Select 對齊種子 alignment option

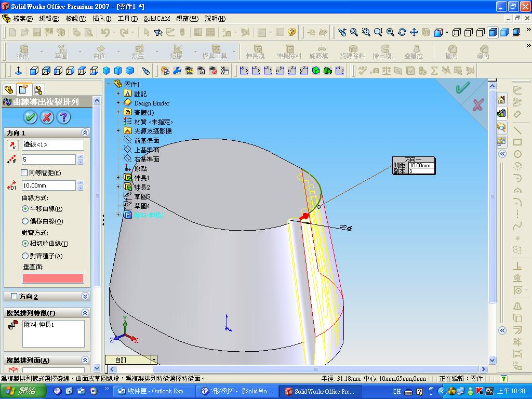tap(25, 256)
